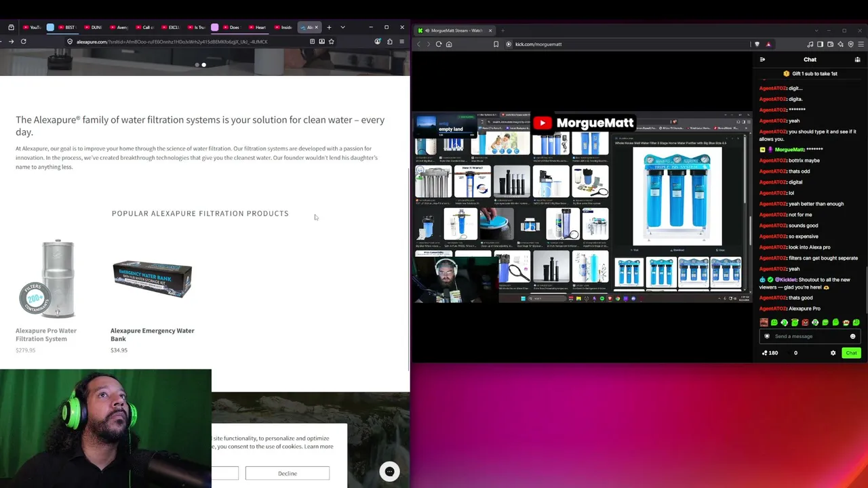Open new tab in the Brave window
This screenshot has width=868, height=488.
(x=502, y=30)
